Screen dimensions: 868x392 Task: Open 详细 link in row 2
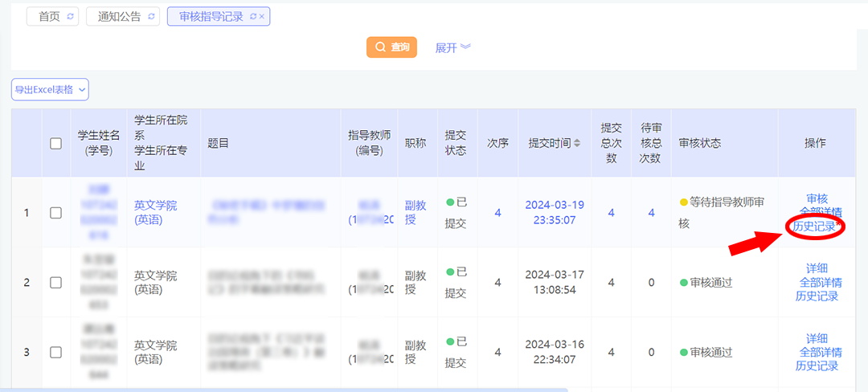817,268
